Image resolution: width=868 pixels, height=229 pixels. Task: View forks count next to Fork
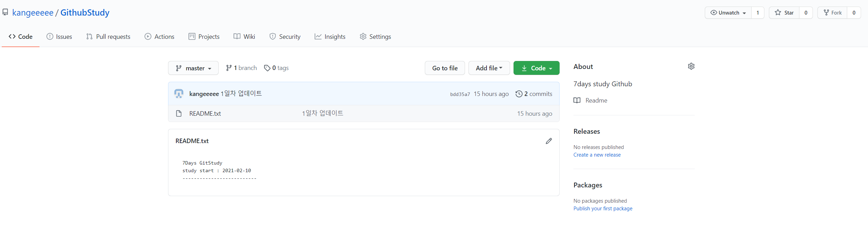coord(854,13)
